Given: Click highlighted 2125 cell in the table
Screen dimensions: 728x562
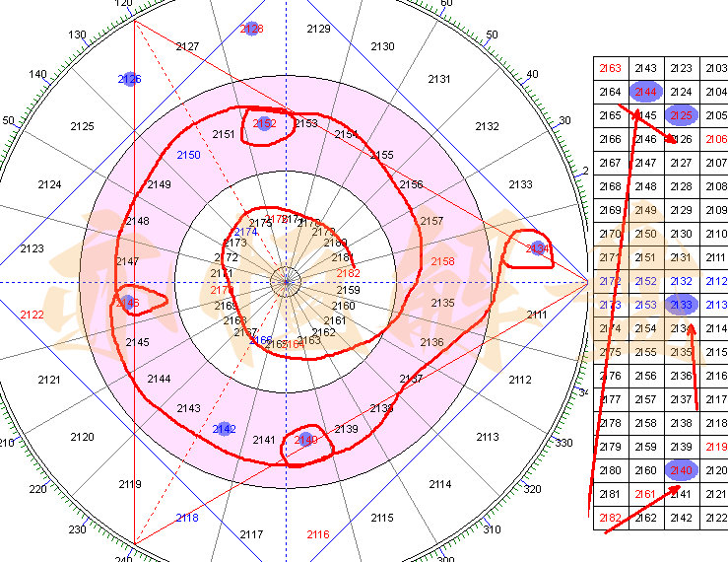Looking at the screenshot, I should coord(681,115).
